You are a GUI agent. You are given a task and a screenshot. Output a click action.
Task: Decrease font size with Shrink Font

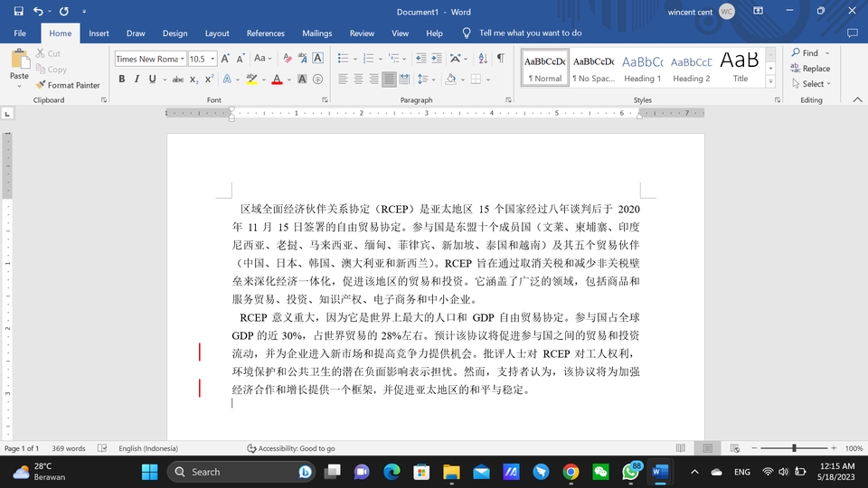tap(241, 58)
